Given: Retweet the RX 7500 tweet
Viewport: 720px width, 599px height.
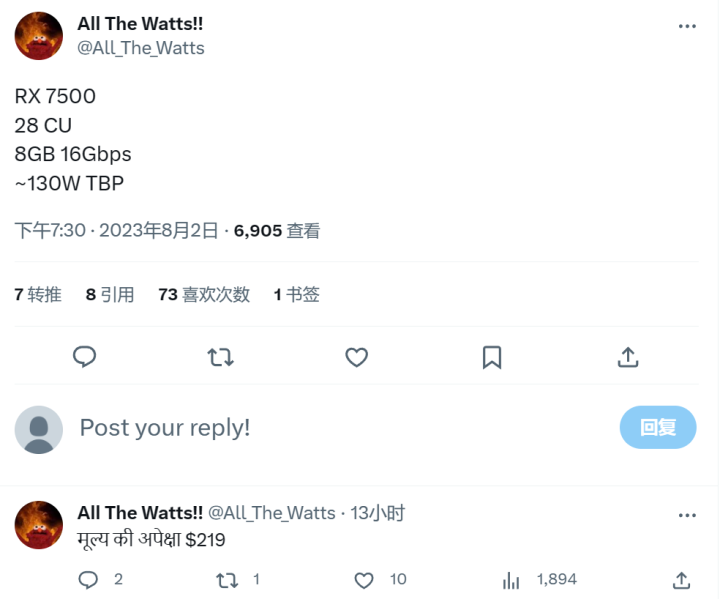Looking at the screenshot, I should click(220, 357).
